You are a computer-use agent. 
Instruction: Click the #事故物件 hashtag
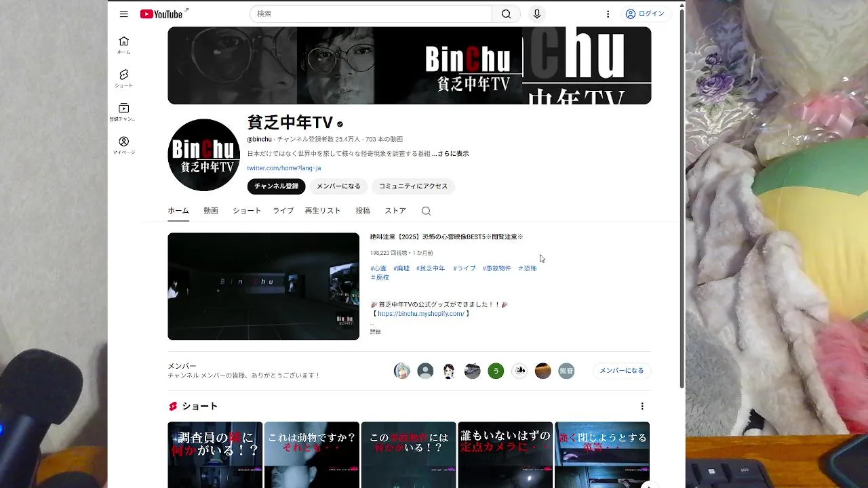[497, 268]
